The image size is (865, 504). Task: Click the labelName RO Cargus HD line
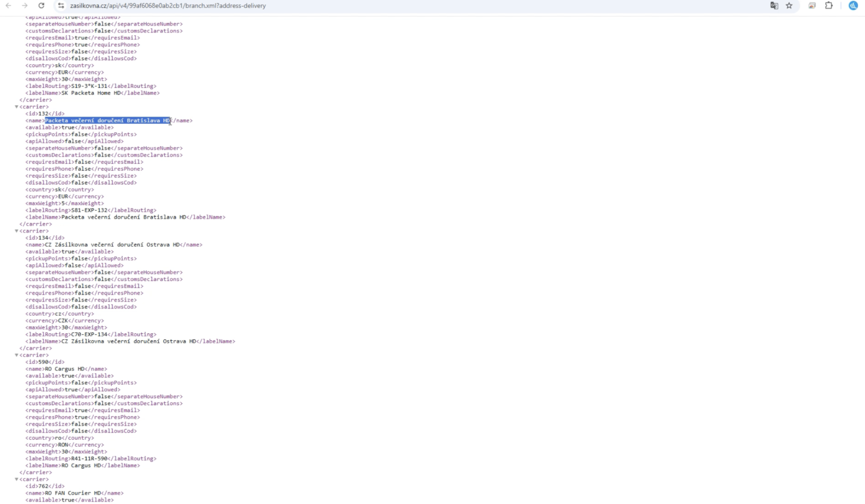click(x=82, y=465)
